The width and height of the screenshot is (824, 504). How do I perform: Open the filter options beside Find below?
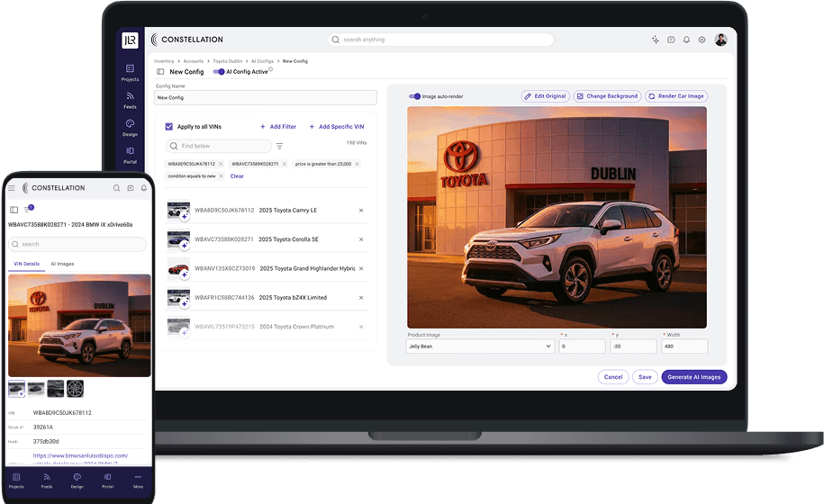point(279,146)
